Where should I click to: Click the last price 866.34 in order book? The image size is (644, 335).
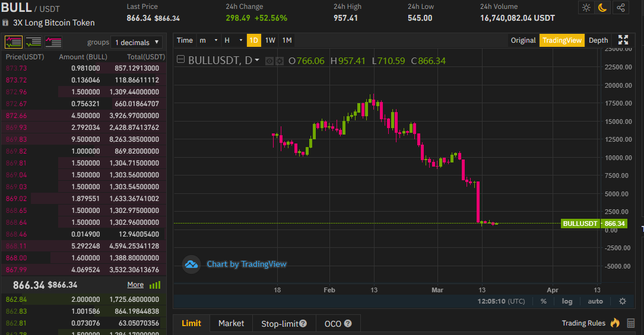point(28,285)
